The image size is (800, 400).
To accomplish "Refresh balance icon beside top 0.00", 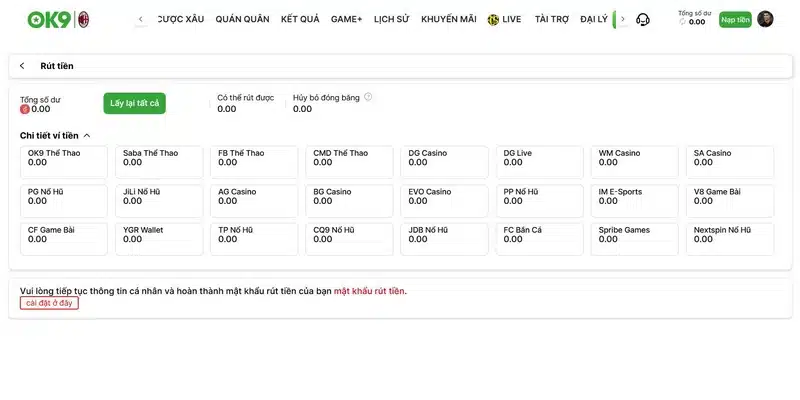I will (683, 21).
